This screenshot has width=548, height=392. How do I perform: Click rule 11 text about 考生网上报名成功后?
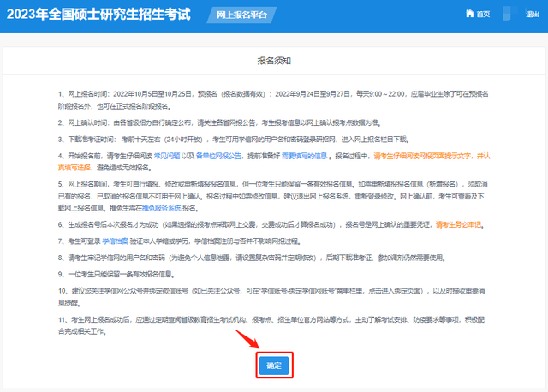271,325
